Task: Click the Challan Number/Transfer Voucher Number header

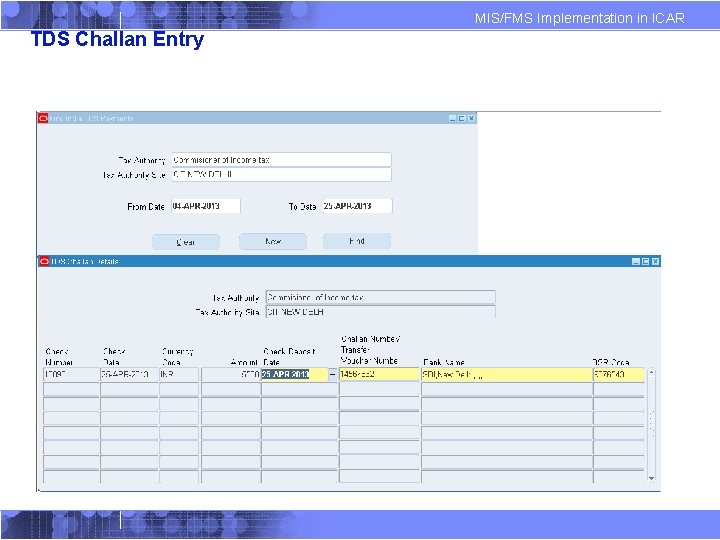Action: [371, 350]
